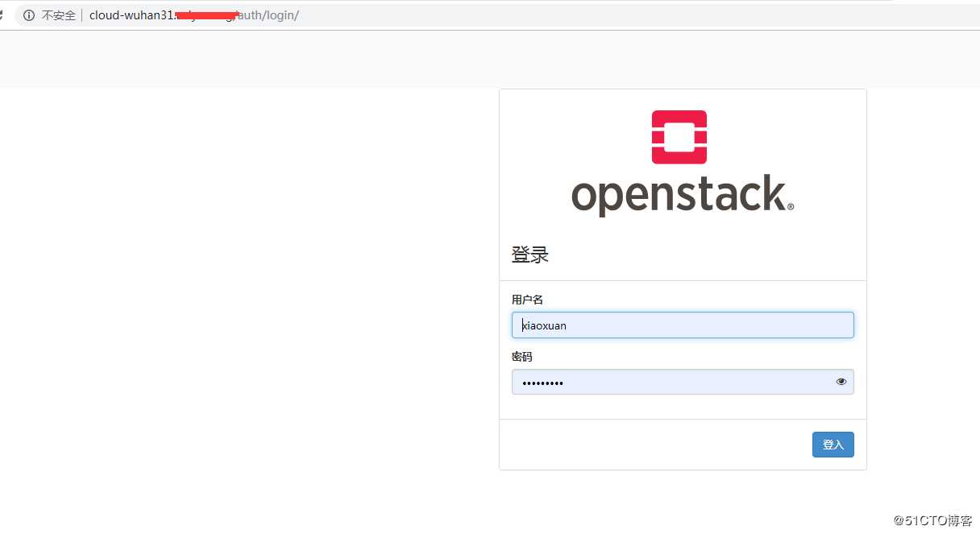Click the 不安全 security label
Viewport: 980px width, 534px height.
point(59,15)
